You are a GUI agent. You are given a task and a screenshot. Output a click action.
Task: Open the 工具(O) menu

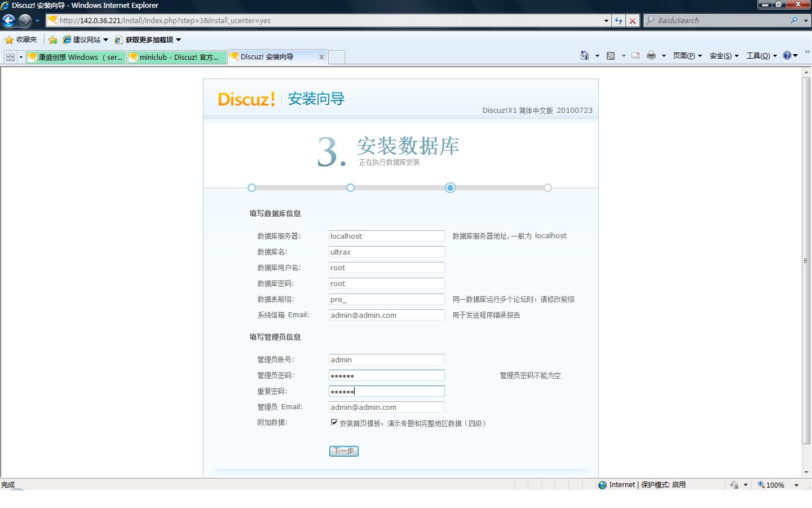(762, 55)
